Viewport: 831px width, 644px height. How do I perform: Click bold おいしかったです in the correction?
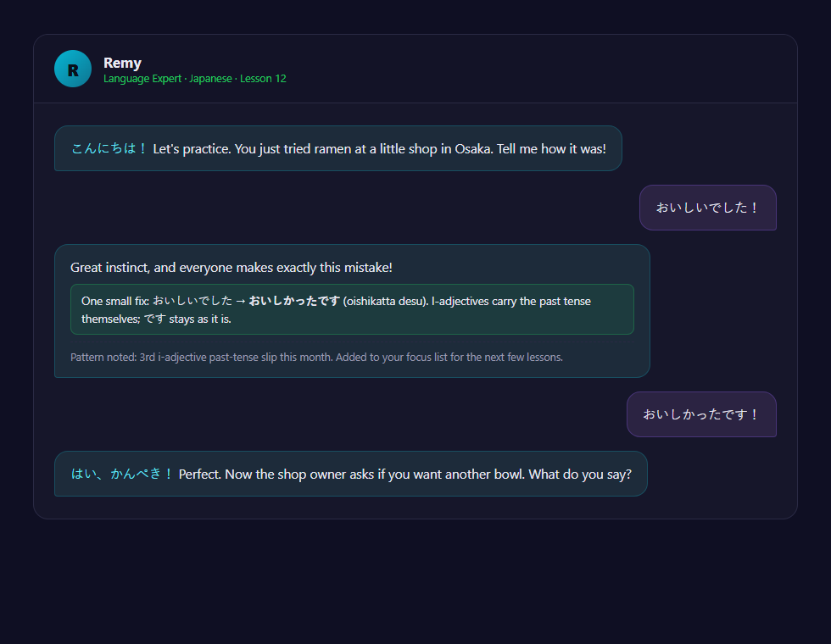tap(294, 301)
